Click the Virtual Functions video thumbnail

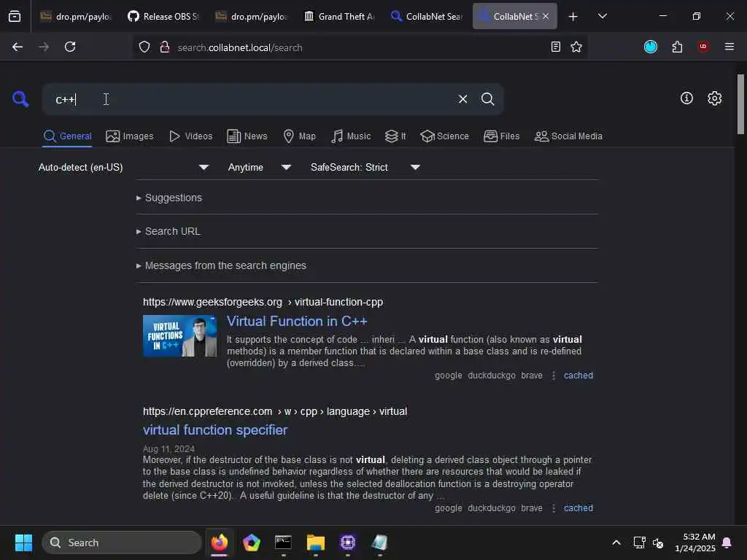179,335
